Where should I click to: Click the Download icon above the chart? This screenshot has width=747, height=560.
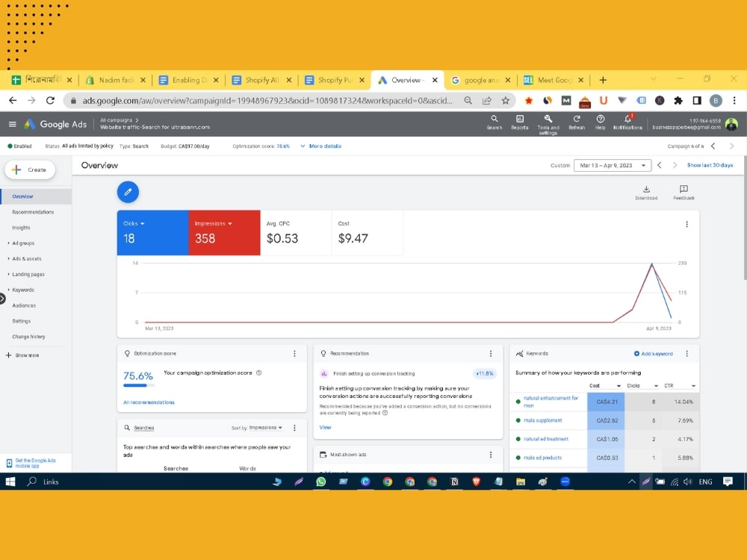tap(646, 193)
